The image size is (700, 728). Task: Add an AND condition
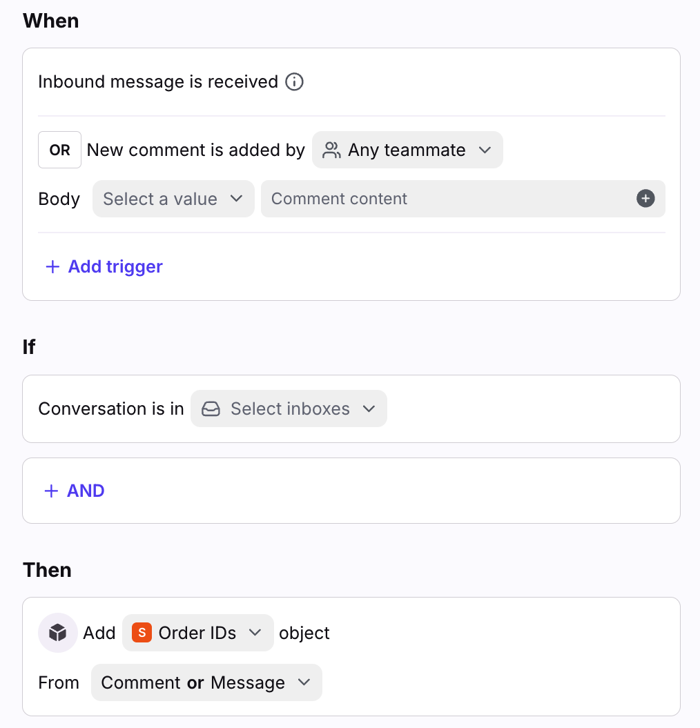click(x=86, y=491)
